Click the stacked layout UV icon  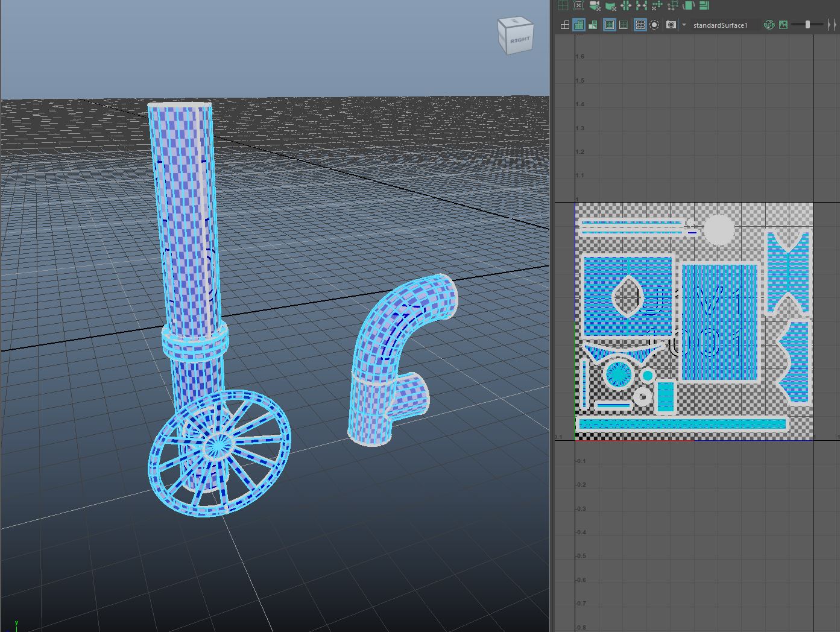(x=703, y=5)
